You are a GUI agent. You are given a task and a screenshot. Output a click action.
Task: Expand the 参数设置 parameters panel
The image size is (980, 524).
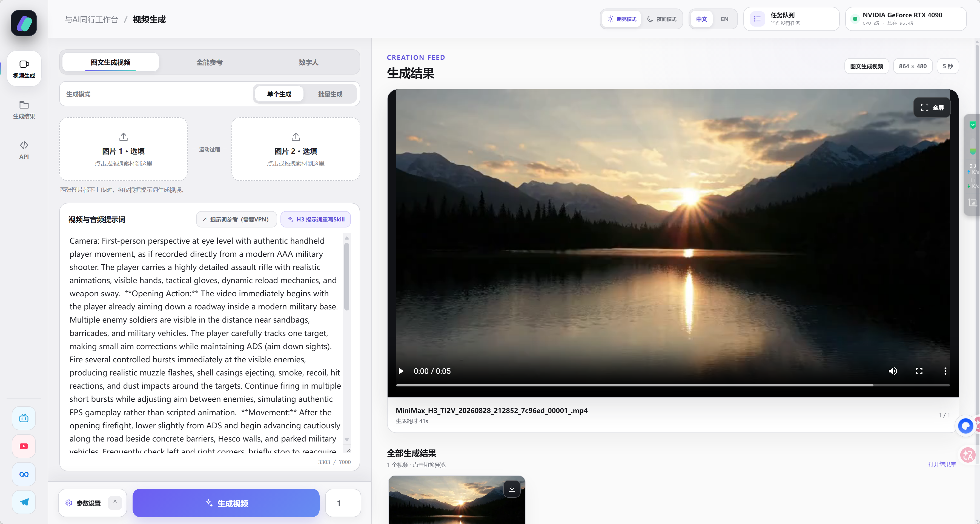click(93, 503)
